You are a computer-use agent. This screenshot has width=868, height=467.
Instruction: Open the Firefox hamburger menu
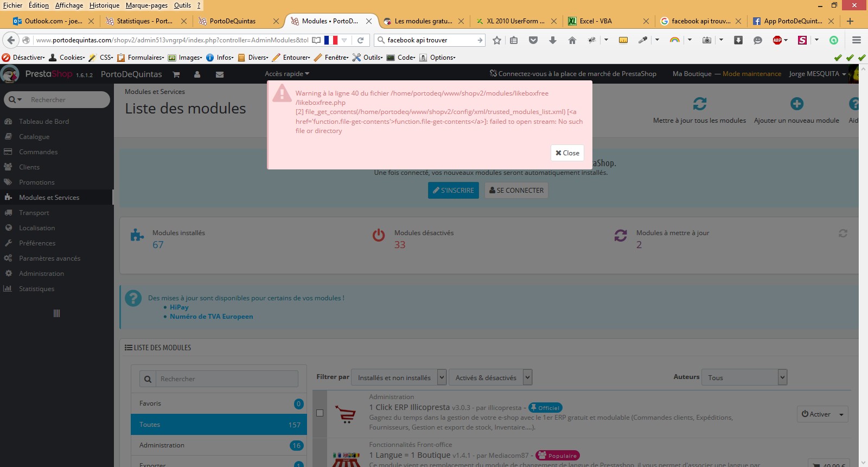pos(857,40)
